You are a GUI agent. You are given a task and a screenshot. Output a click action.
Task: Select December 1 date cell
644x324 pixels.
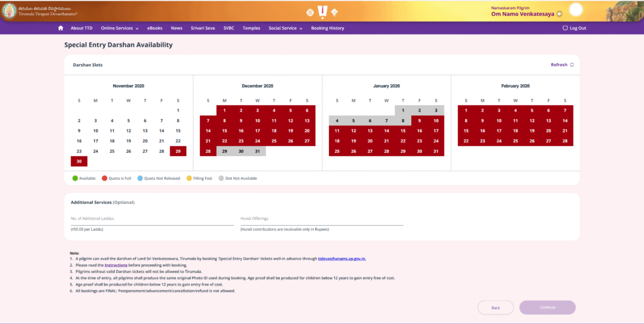pyautogui.click(x=225, y=111)
